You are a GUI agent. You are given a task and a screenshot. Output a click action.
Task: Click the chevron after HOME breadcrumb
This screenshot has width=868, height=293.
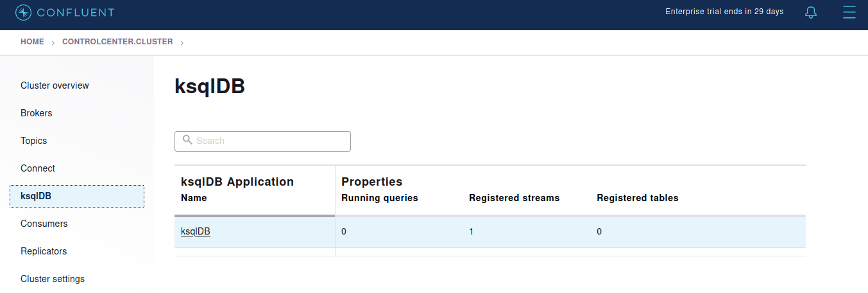pyautogui.click(x=53, y=42)
